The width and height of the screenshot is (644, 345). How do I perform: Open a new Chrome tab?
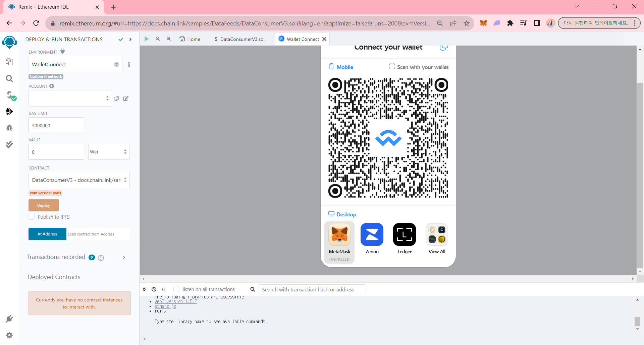tap(113, 7)
